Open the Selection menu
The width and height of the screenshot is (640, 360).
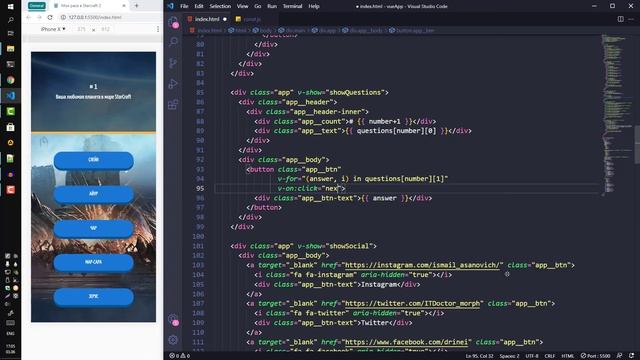(220, 6)
